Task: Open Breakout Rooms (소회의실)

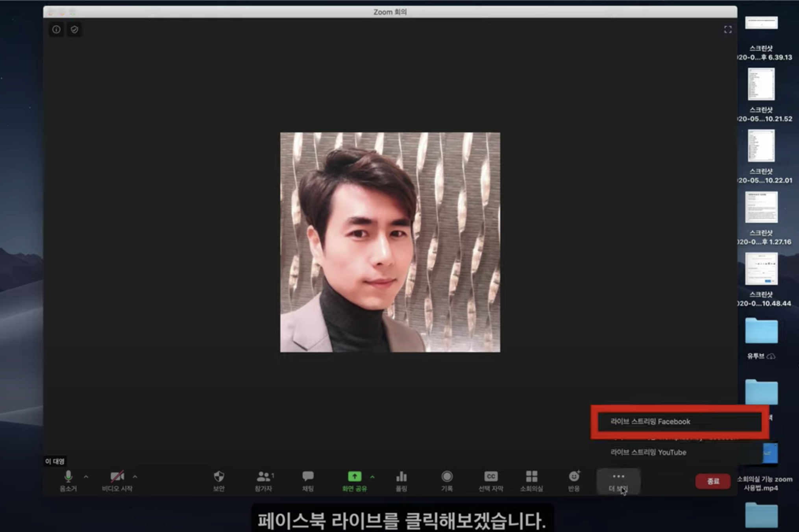Action: [x=531, y=481]
